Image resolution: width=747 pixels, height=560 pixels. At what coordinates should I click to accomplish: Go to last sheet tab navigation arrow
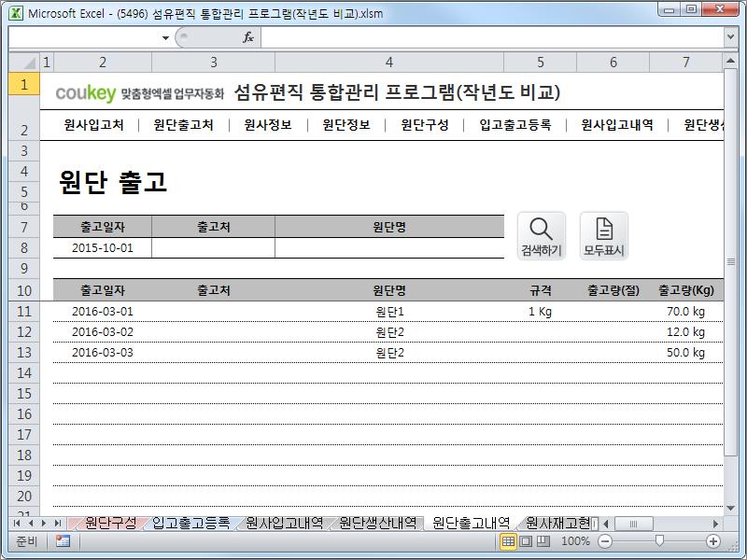pos(58,524)
